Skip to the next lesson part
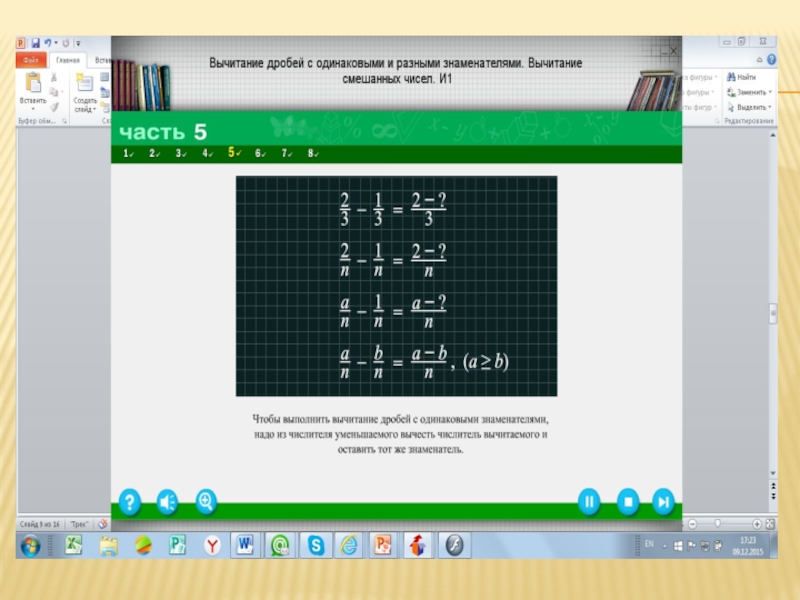This screenshot has height=600, width=800. [663, 502]
